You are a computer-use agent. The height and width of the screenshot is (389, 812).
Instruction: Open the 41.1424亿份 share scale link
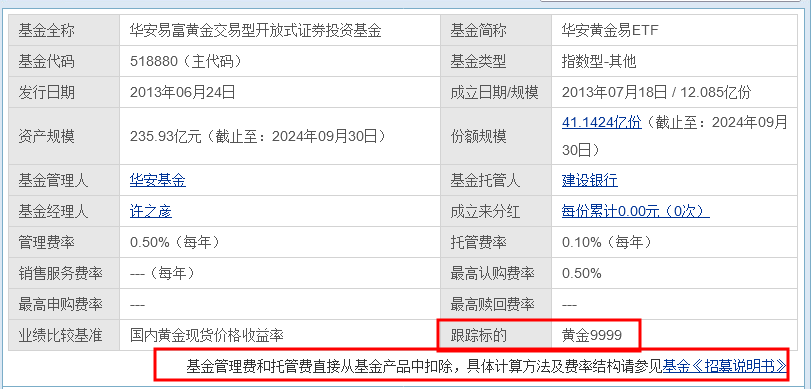coord(602,123)
